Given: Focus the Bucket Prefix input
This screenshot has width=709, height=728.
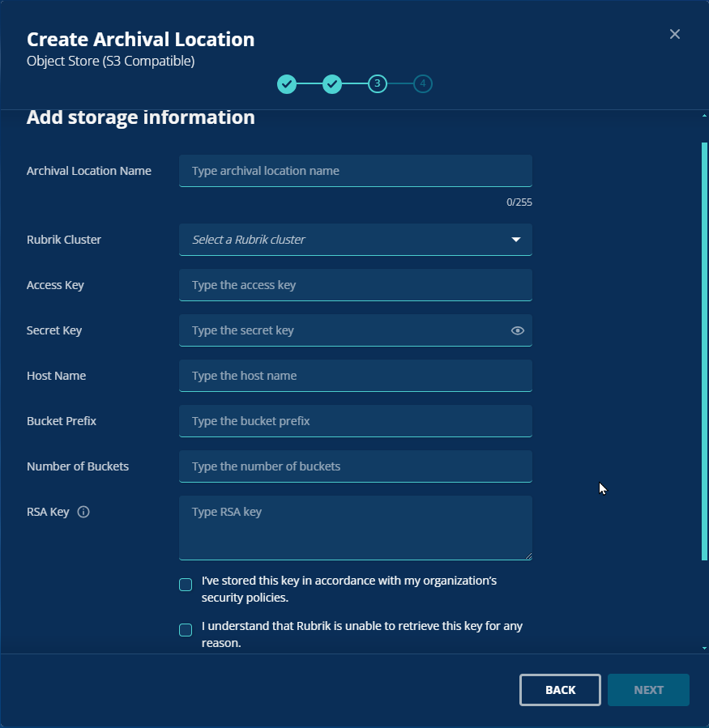Looking at the screenshot, I should point(356,421).
